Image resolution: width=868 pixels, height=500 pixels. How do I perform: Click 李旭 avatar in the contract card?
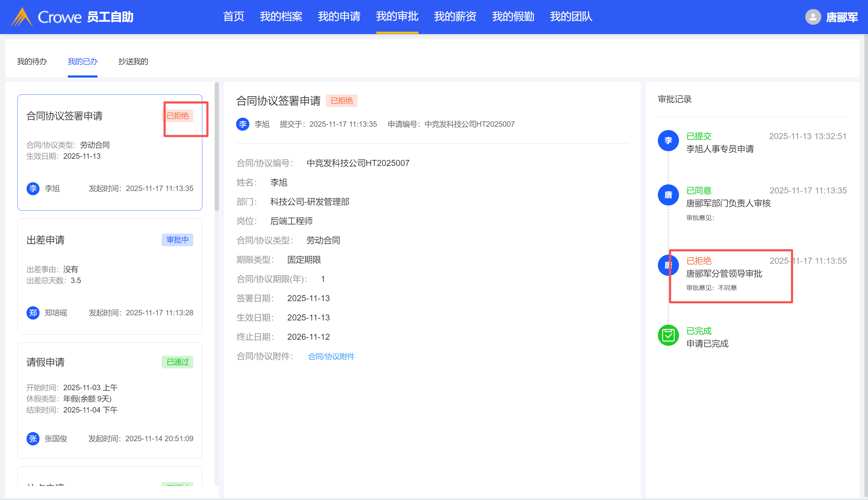(33, 189)
